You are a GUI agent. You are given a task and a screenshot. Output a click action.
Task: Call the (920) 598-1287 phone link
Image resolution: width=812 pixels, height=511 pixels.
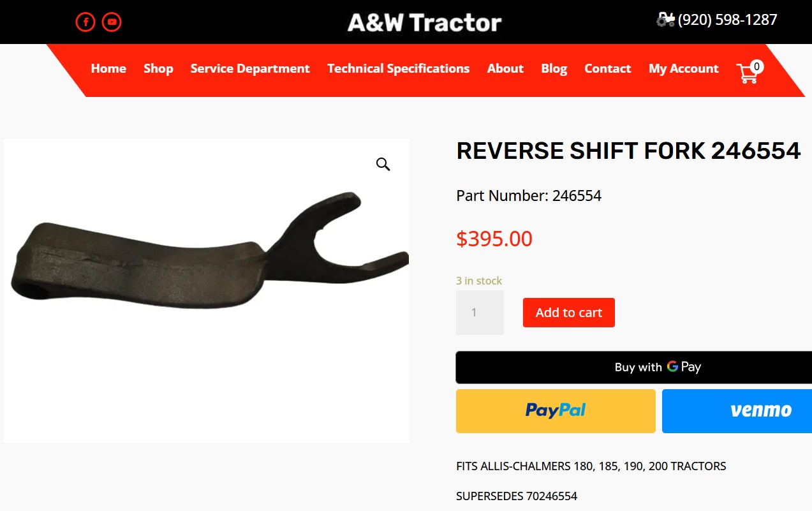click(x=727, y=20)
